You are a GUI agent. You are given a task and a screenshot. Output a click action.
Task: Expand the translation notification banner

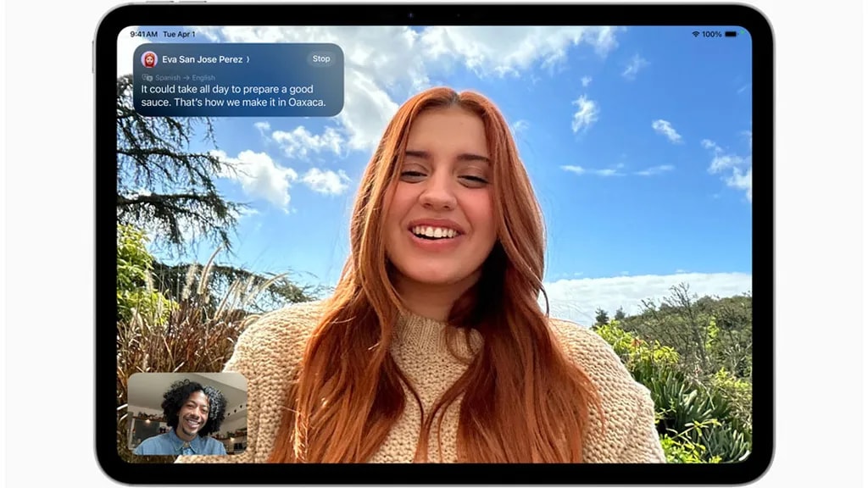click(x=237, y=80)
